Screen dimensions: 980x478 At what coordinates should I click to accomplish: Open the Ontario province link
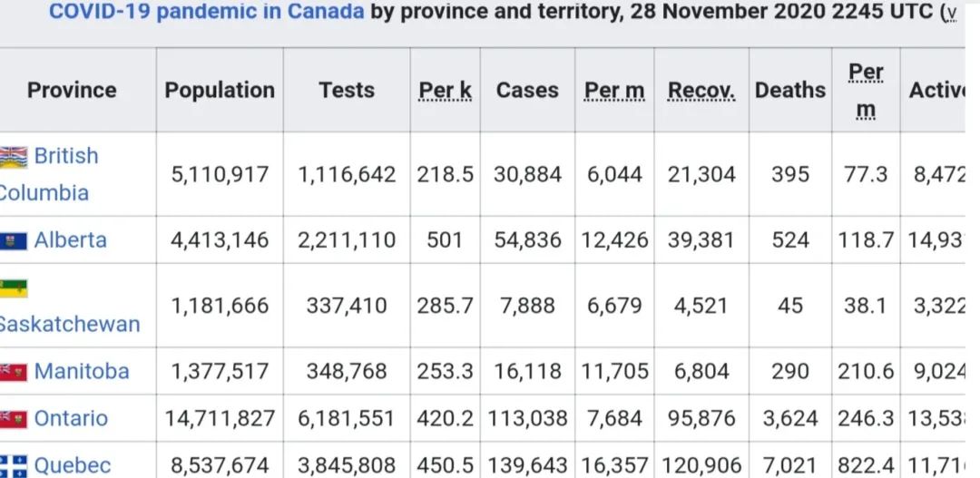[71, 418]
